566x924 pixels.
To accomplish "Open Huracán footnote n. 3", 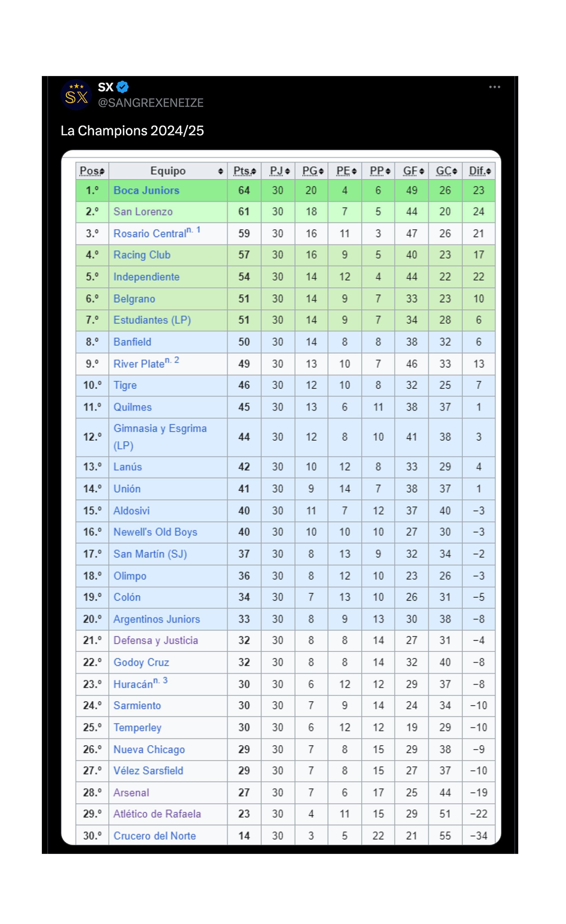I will [161, 680].
